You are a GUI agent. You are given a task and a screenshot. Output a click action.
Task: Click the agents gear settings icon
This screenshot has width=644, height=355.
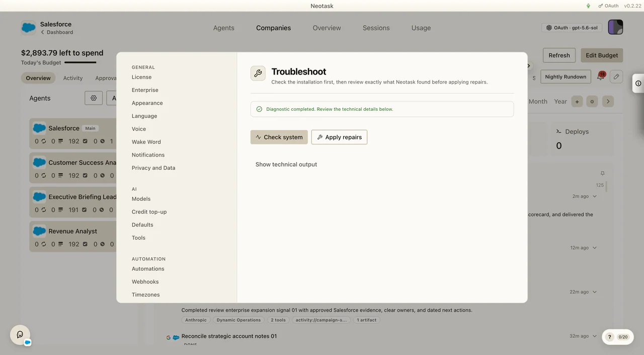click(94, 98)
